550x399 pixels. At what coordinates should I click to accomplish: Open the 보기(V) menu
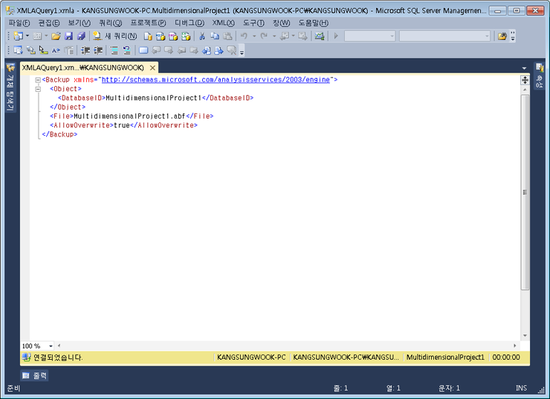click(x=79, y=23)
